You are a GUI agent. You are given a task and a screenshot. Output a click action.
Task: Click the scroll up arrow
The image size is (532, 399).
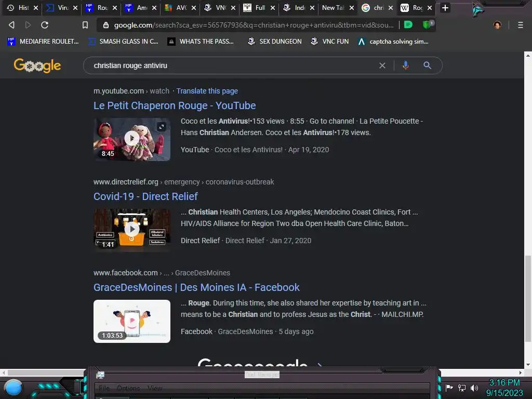pos(528,55)
